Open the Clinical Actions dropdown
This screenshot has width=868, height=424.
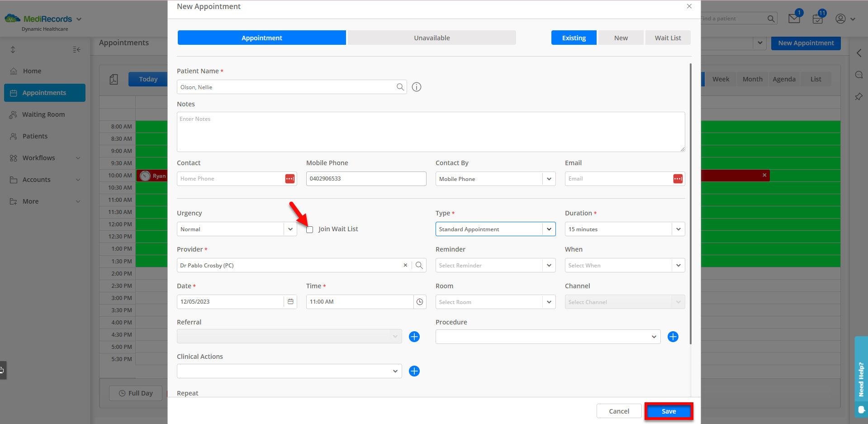[x=395, y=371]
